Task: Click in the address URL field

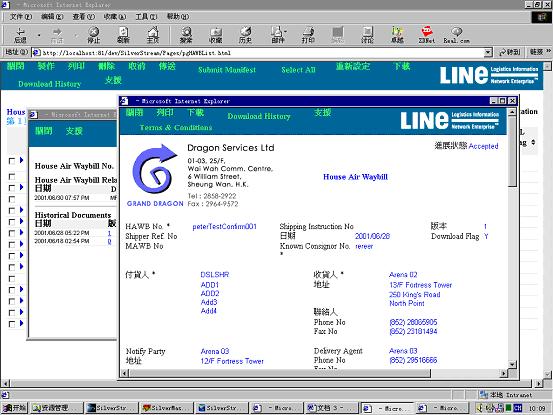Action: coord(261,53)
